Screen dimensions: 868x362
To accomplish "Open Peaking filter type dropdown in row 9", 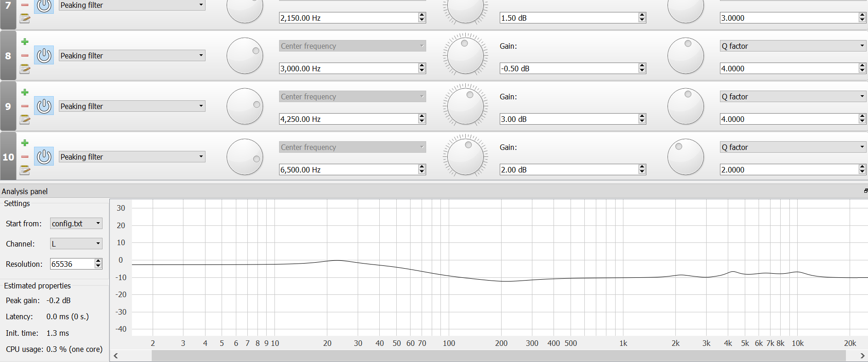I will 132,106.
